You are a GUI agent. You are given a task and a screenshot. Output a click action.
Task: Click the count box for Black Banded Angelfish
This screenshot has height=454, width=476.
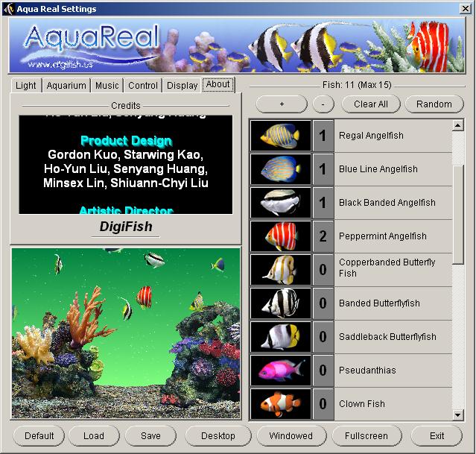click(x=323, y=203)
